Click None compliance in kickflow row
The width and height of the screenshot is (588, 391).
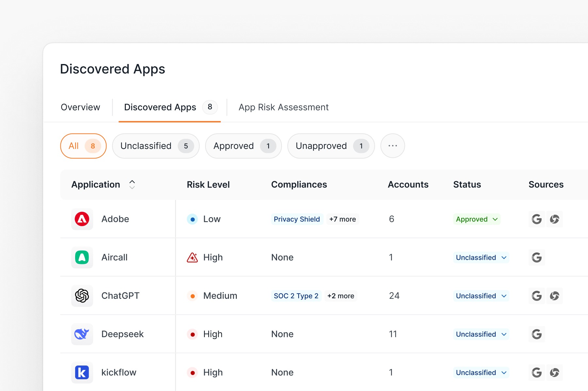[282, 372]
